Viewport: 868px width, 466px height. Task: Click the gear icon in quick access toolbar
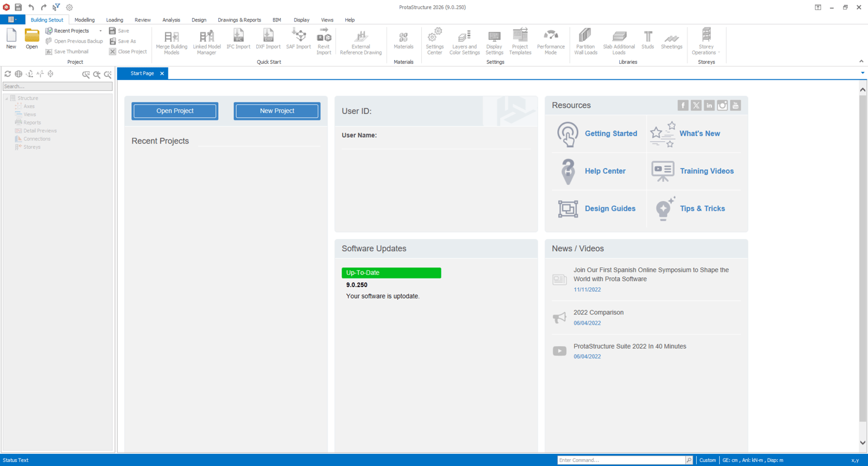[x=69, y=8]
